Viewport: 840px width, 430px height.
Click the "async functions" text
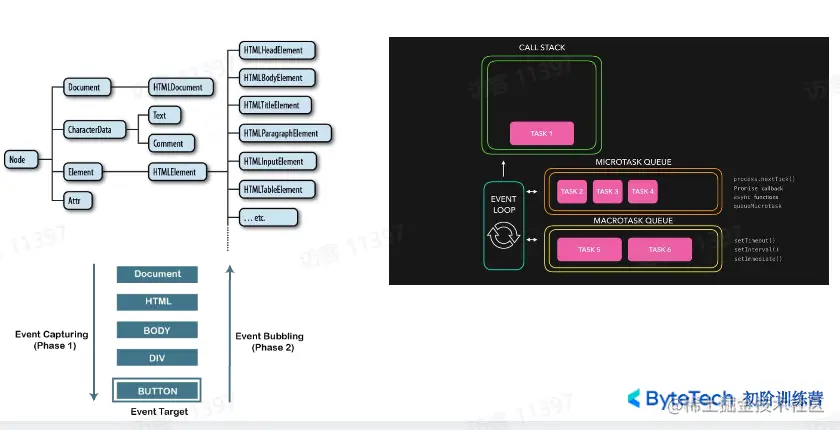tap(756, 197)
